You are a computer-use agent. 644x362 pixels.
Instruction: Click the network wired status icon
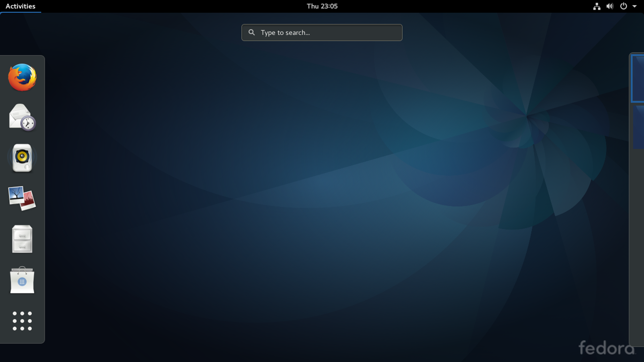pos(597,6)
